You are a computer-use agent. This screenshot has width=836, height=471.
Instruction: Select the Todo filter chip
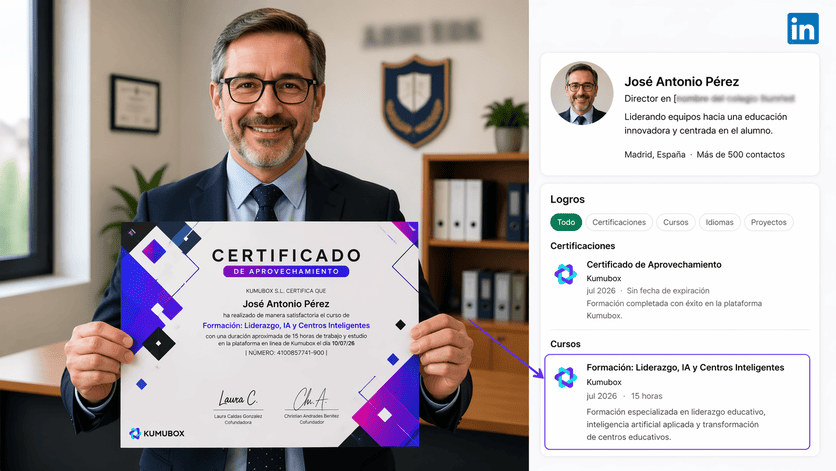[x=566, y=222]
